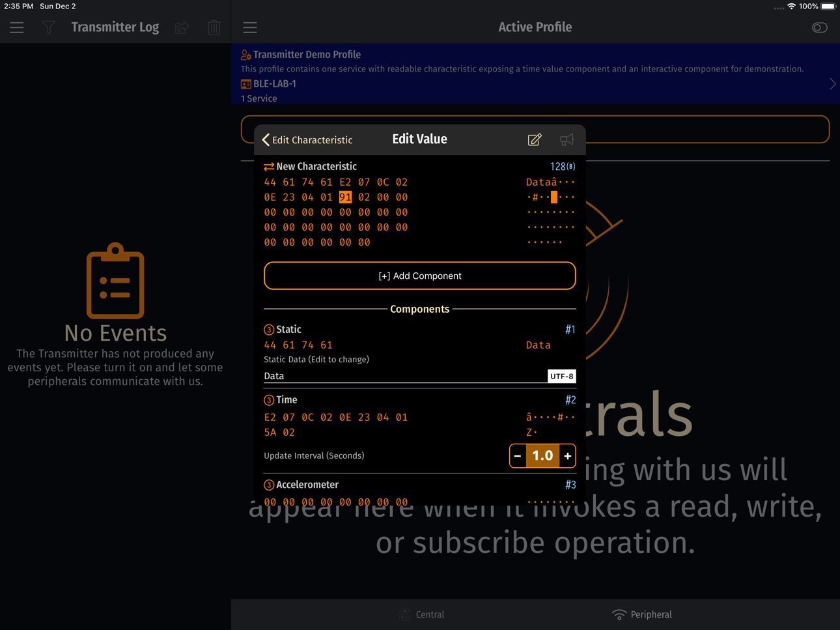The height and width of the screenshot is (630, 840).
Task: Click the BLE-LAB-1 device card icon
Action: [245, 84]
